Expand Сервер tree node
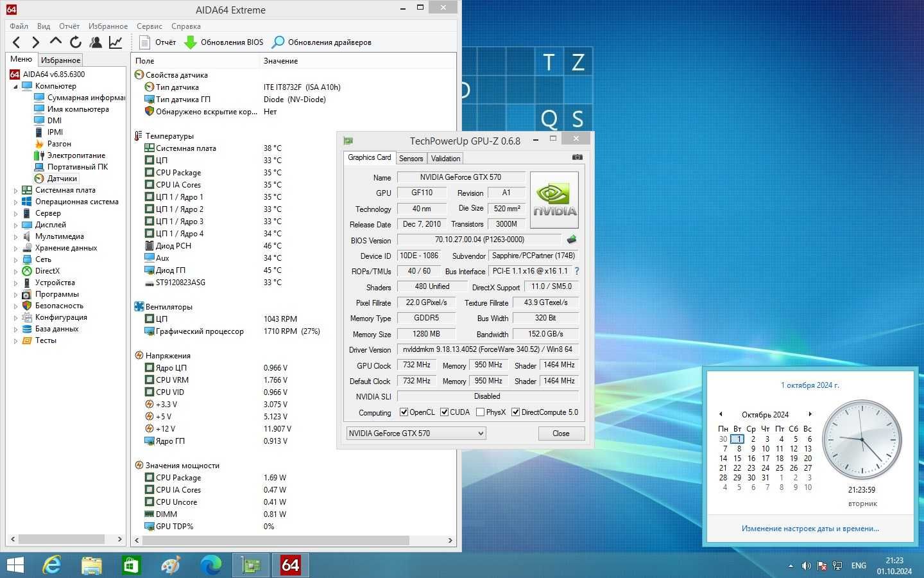This screenshot has height=578, width=924. (15, 213)
